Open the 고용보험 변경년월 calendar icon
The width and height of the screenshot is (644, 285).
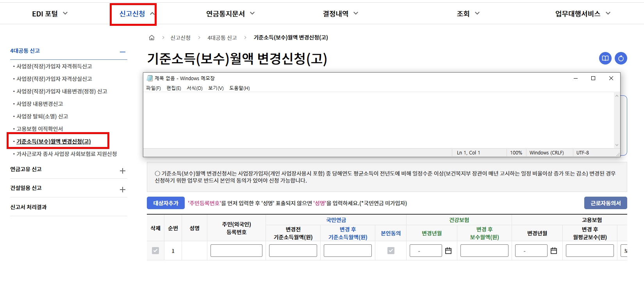554,251
